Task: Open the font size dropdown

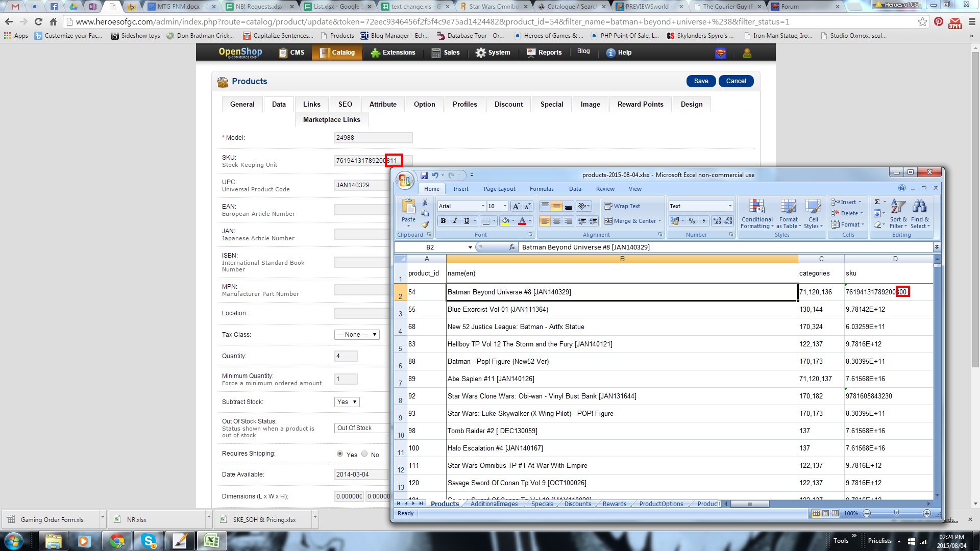Action: [505, 206]
